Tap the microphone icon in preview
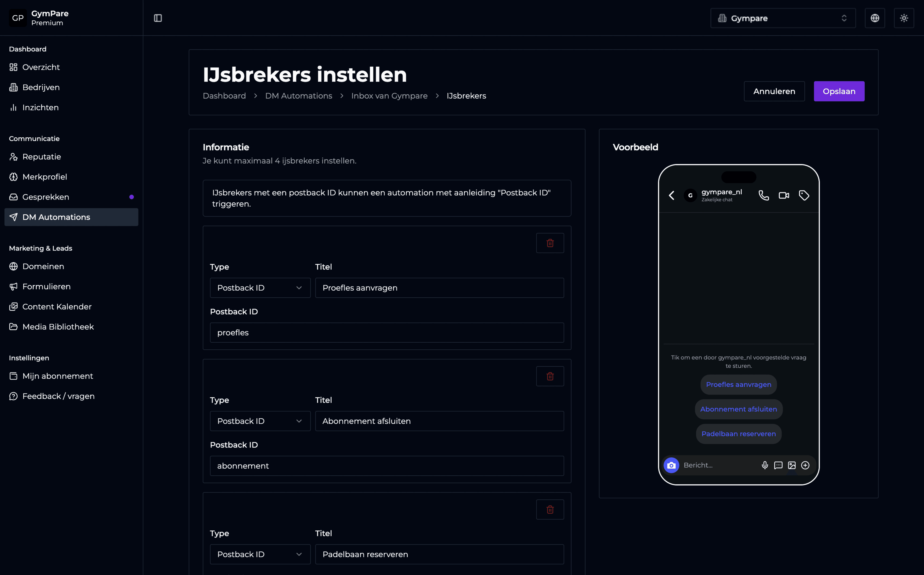 point(765,465)
